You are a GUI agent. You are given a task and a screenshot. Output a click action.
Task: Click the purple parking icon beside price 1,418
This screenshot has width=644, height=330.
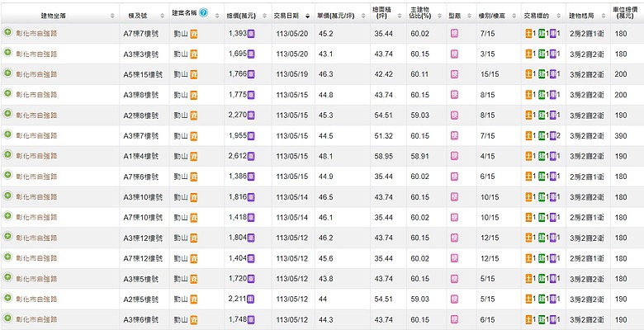251,218
